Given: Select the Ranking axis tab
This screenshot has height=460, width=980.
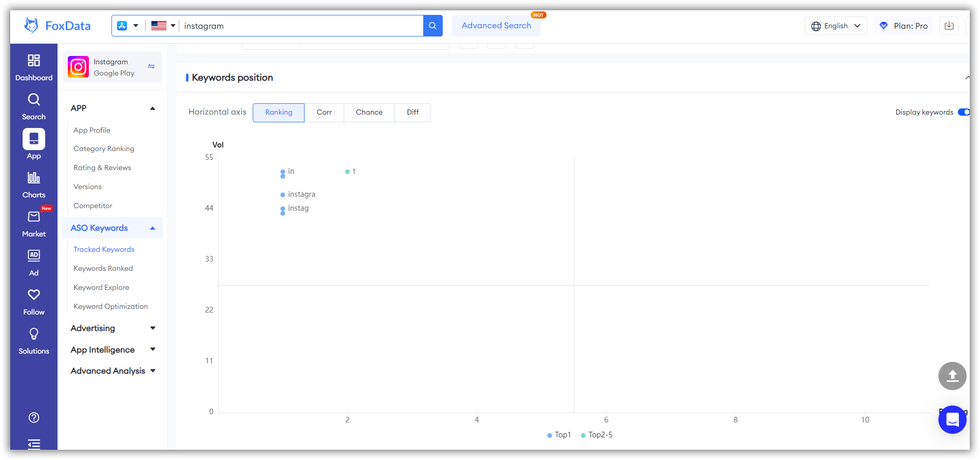Looking at the screenshot, I should pyautogui.click(x=278, y=113).
